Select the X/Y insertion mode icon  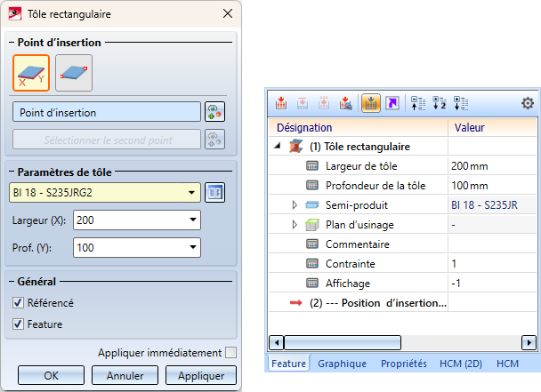(x=31, y=72)
